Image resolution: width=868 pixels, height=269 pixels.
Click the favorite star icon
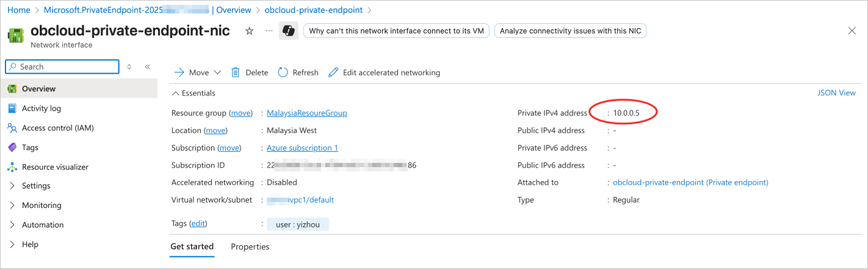click(249, 31)
